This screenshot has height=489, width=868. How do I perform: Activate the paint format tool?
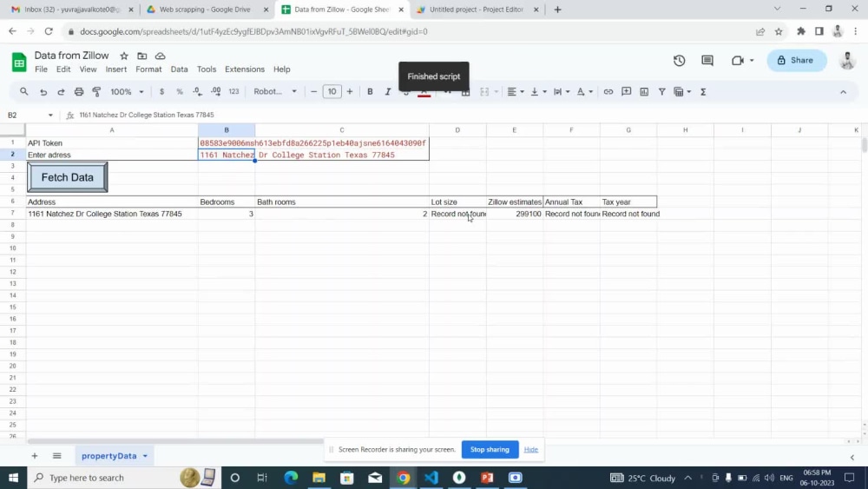[x=96, y=92]
